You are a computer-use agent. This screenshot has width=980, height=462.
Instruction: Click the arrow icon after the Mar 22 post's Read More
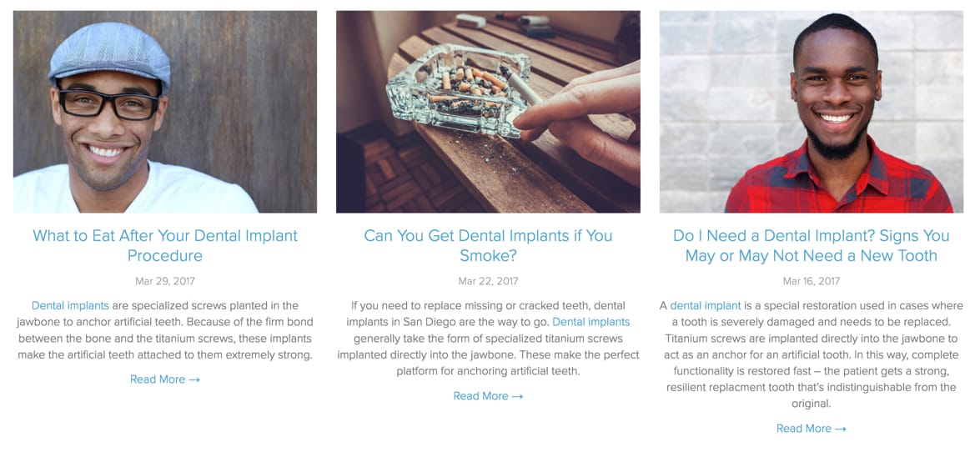517,396
